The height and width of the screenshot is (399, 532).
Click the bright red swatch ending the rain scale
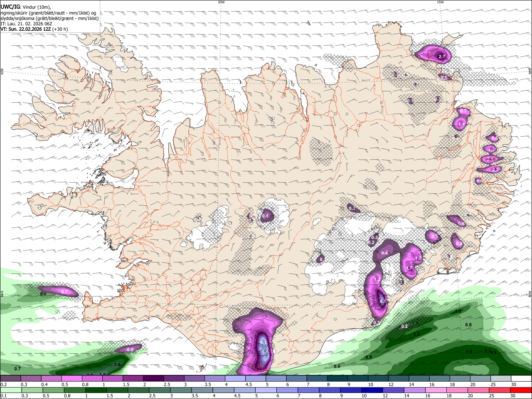(521, 390)
